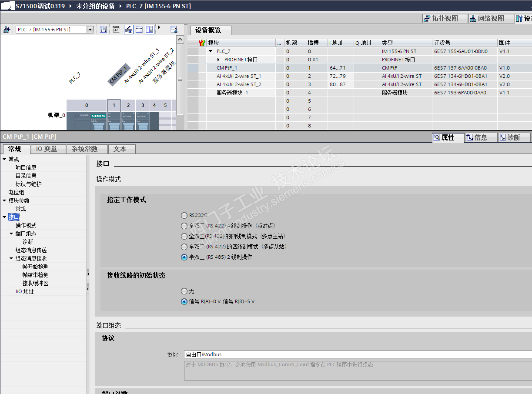Click the 固件 column header

[515, 43]
